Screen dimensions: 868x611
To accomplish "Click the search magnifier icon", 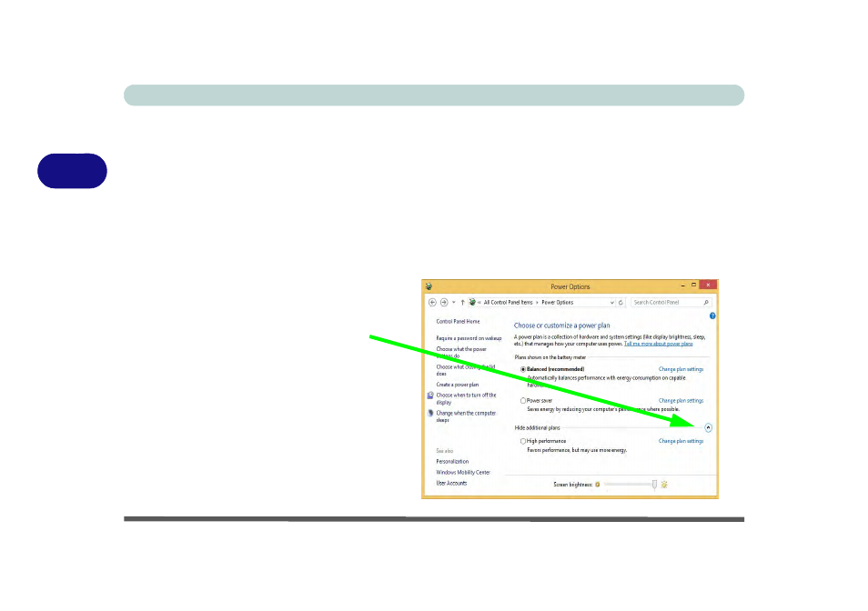I will (706, 303).
